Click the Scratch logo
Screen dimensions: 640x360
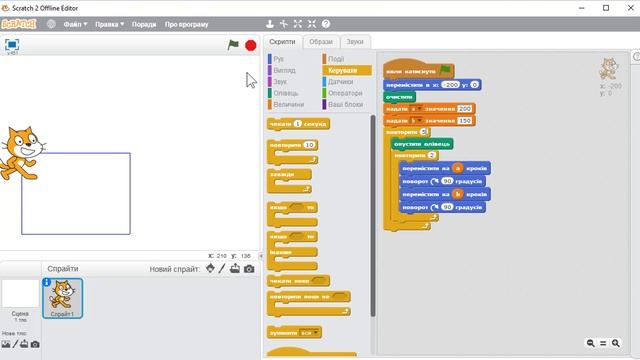[19, 24]
